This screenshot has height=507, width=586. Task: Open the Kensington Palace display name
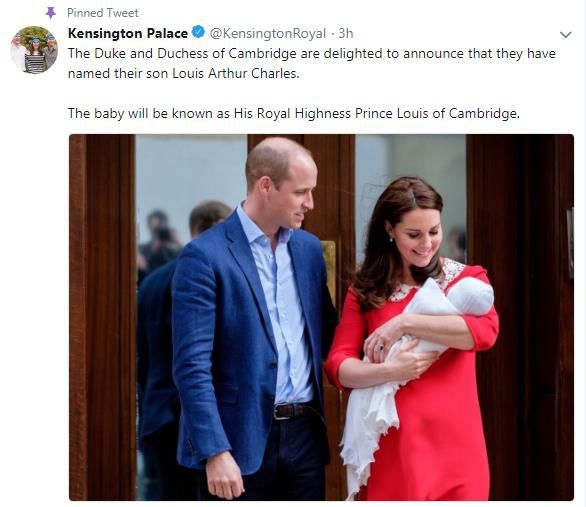point(128,33)
